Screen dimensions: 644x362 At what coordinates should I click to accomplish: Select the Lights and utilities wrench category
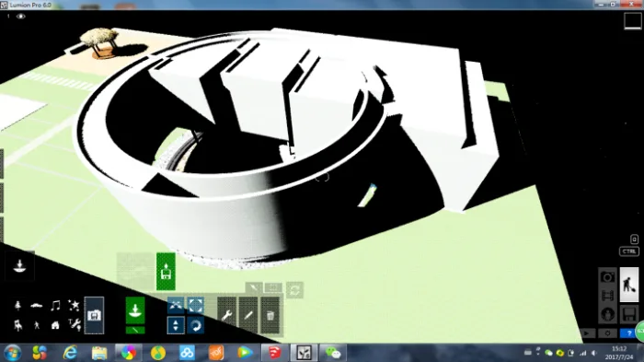pyautogui.click(x=75, y=325)
